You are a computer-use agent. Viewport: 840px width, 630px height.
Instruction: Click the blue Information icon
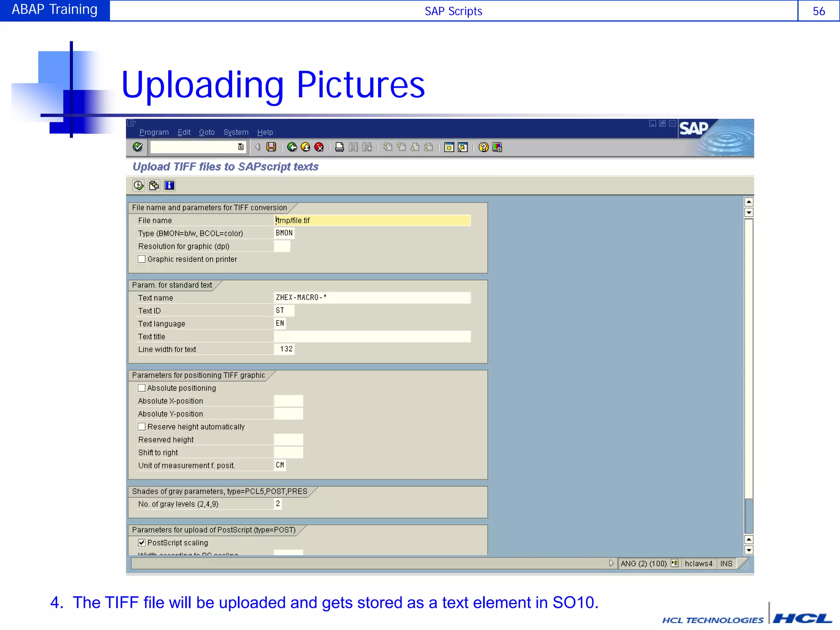pos(169,185)
